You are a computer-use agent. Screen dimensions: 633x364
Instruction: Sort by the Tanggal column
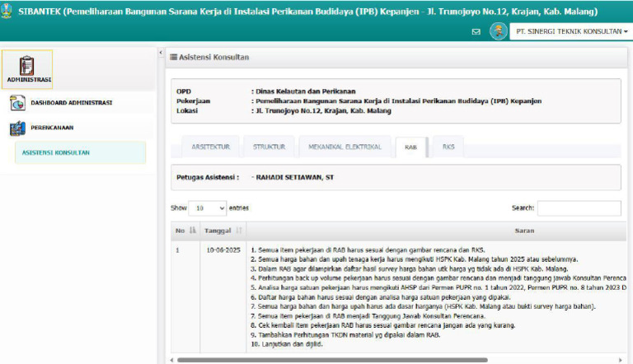click(x=223, y=231)
